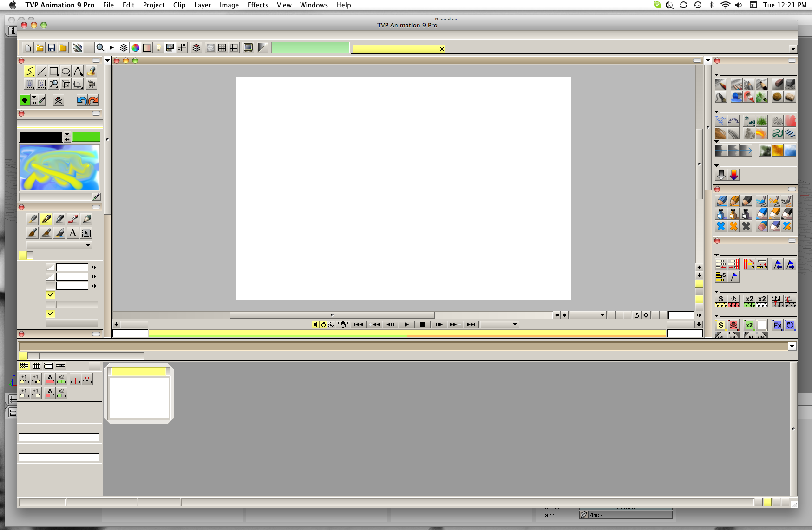Open the arrow menu right of the canvas window
Viewport: 812px width, 530px height.
pyautogui.click(x=708, y=60)
